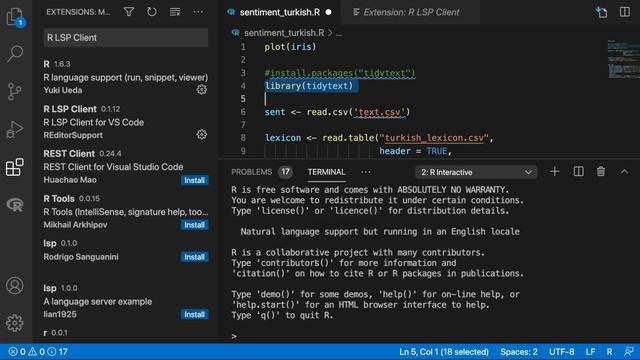The width and height of the screenshot is (640, 360).
Task: Change encoding via UTF-8 status item
Action: coord(561,351)
